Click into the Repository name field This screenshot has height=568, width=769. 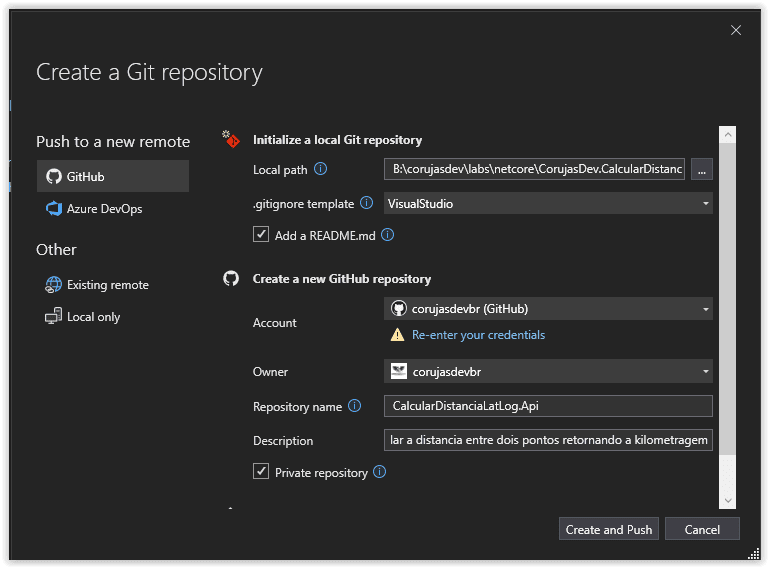tap(548, 406)
